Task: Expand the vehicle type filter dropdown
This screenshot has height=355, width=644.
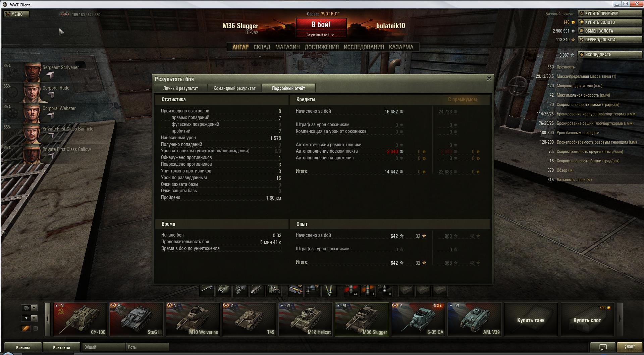Action: (30, 318)
